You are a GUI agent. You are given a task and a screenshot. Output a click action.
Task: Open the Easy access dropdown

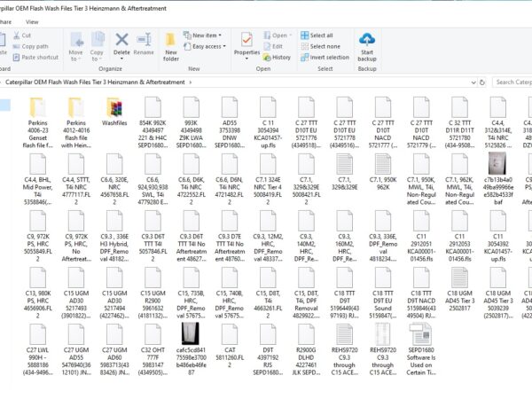pyautogui.click(x=205, y=46)
